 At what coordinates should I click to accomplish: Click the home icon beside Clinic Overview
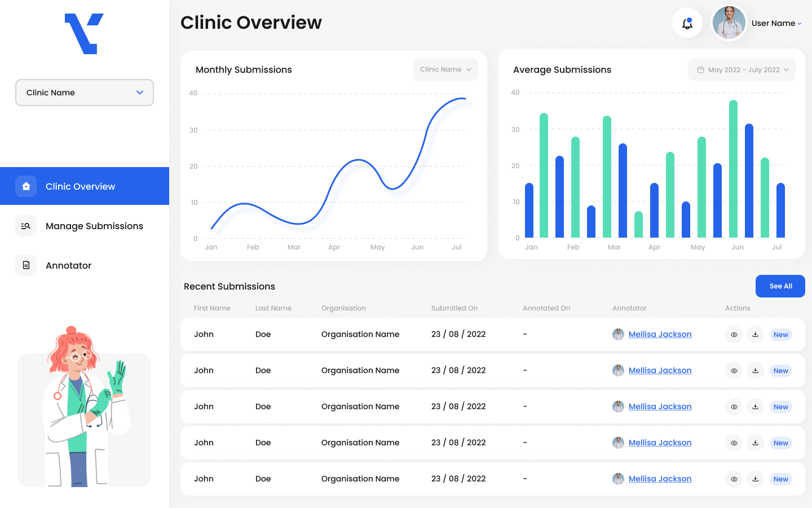(26, 186)
